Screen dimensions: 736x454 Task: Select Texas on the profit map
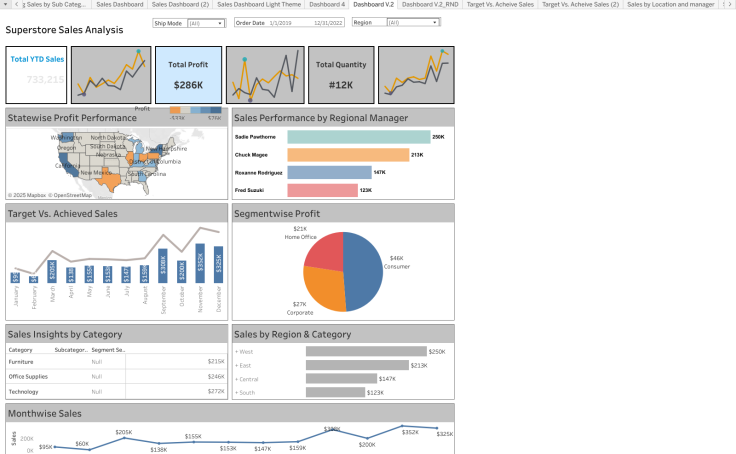(x=111, y=179)
